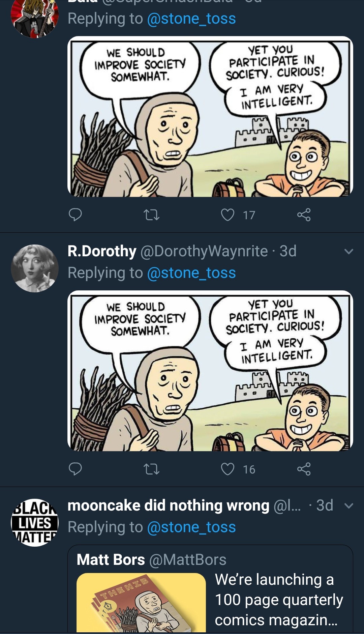
Task: Like the tweet with 17 likes
Action: pos(228,215)
